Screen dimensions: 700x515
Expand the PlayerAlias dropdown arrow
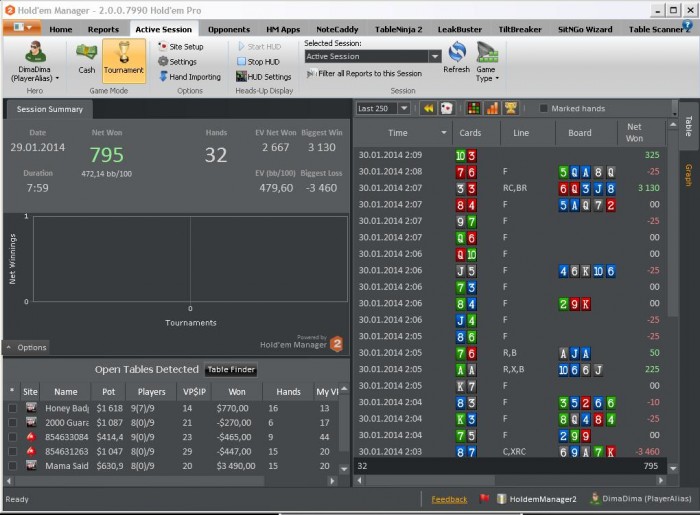pos(58,78)
